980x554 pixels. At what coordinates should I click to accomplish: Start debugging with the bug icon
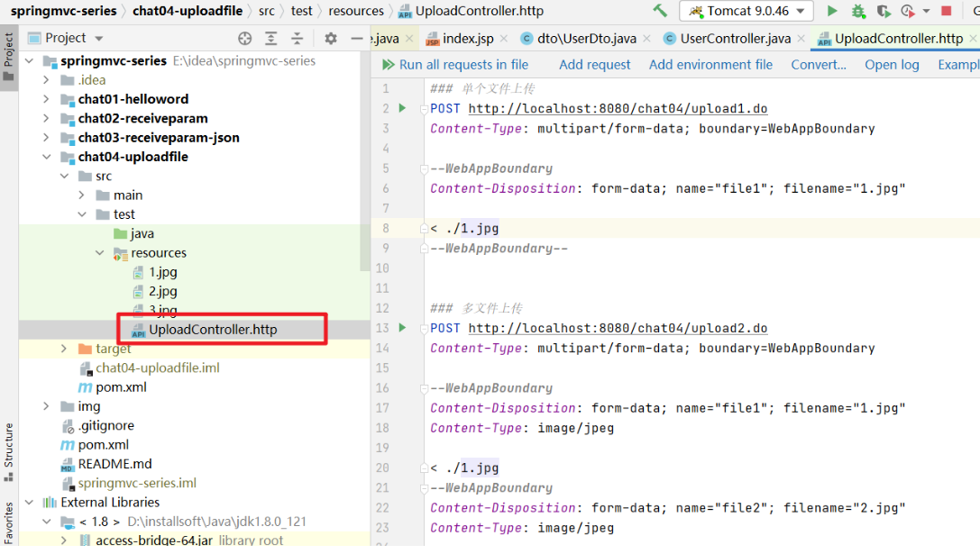pos(857,11)
